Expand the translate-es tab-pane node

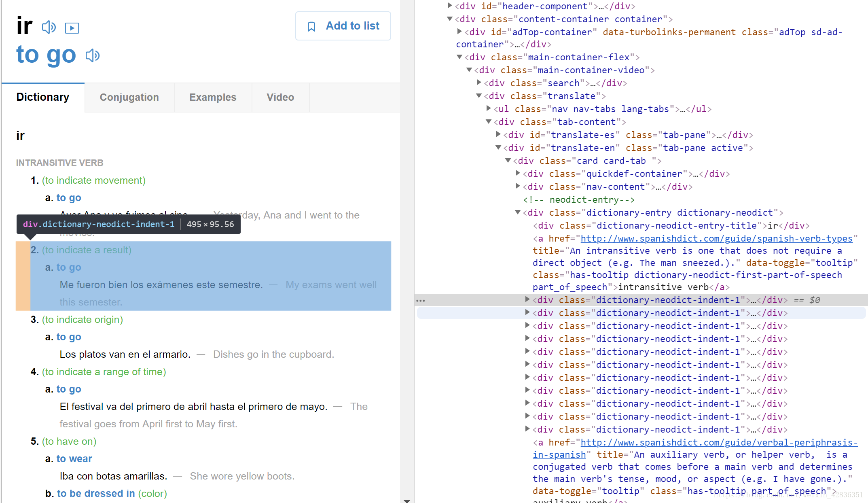pos(498,134)
